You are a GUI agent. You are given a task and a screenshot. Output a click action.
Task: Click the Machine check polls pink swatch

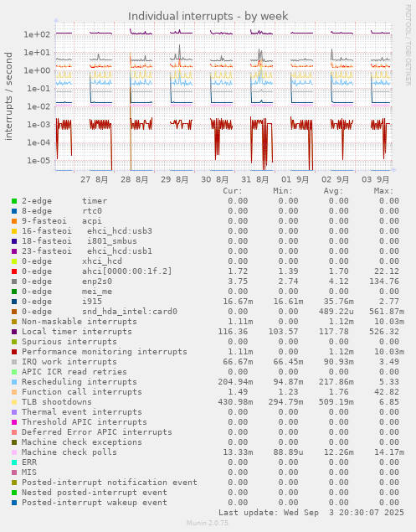tap(14, 452)
